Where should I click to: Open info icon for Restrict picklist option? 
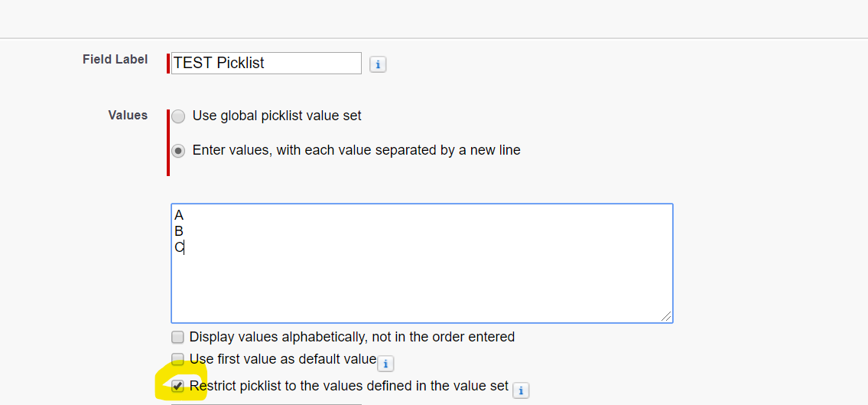(x=521, y=390)
